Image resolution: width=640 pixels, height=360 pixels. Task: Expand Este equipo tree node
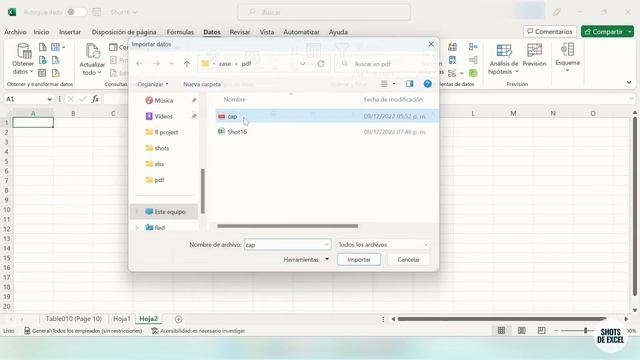(137, 212)
